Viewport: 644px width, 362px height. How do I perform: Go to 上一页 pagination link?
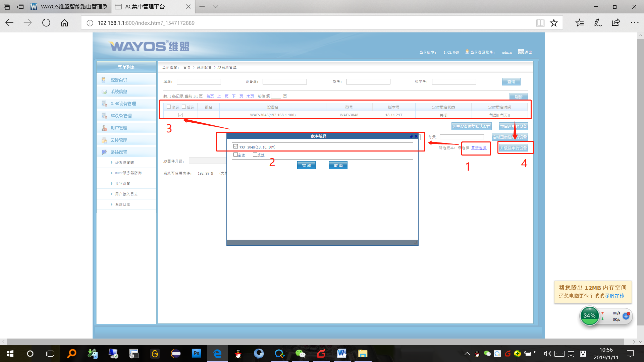[x=223, y=96]
